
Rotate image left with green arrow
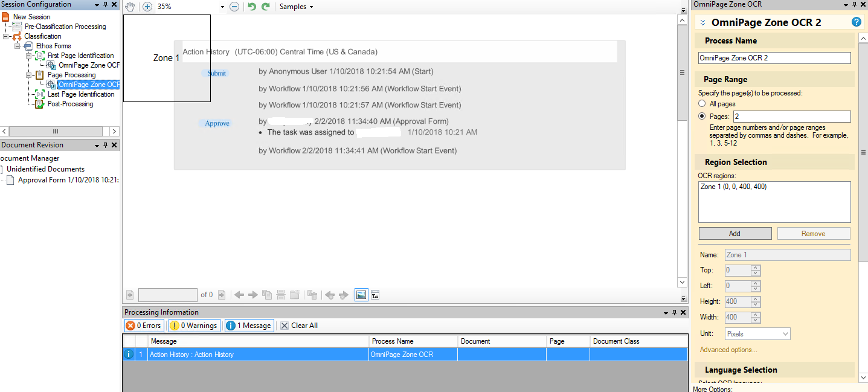[252, 7]
